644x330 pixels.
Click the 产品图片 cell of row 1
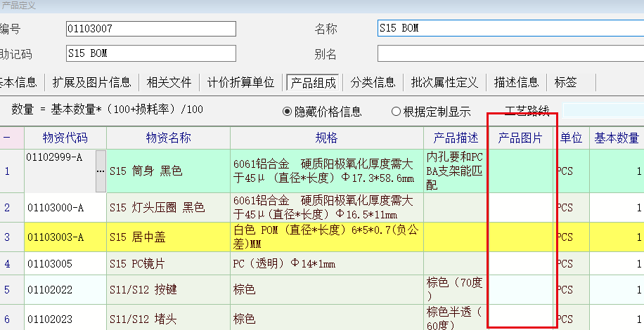click(521, 171)
